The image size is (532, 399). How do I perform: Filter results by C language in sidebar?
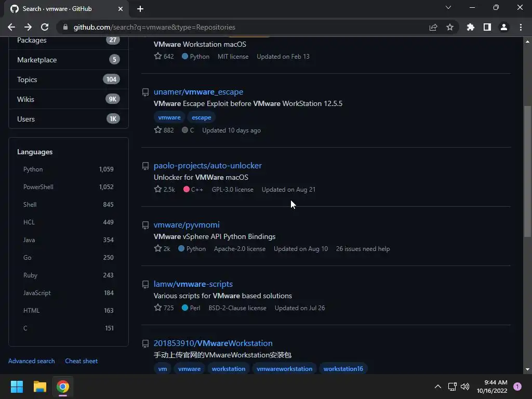click(x=69, y=328)
